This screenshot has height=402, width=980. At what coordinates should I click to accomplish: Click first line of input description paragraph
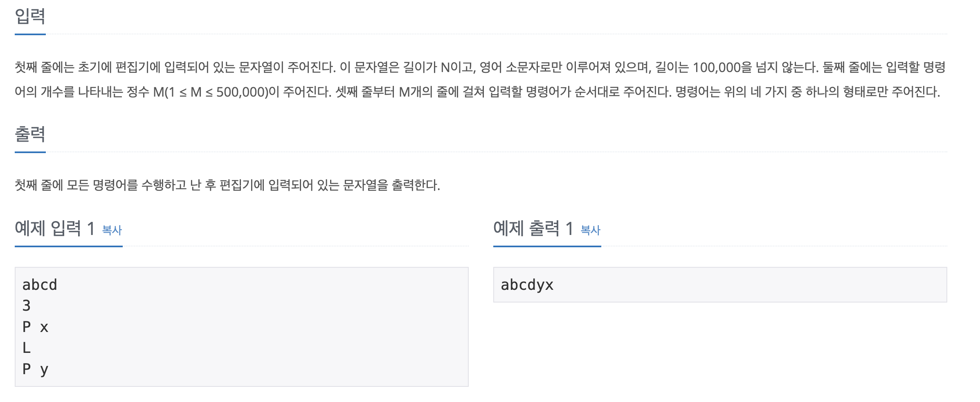point(480,67)
